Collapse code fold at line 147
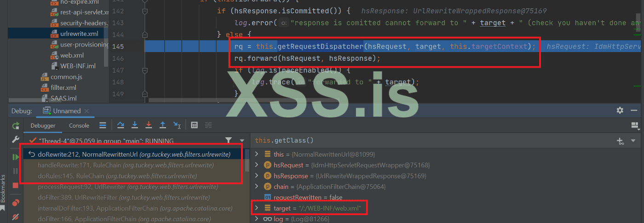The image size is (644, 223). [x=145, y=70]
